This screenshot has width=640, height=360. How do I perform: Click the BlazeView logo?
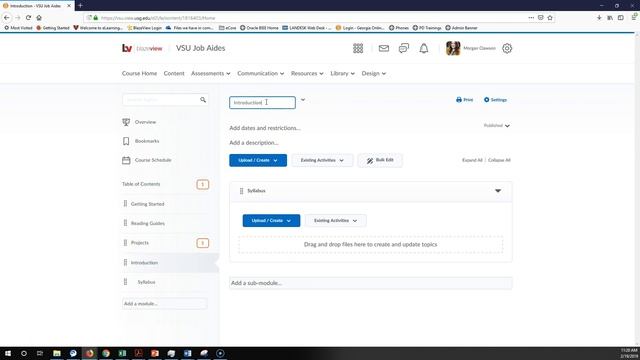[142, 48]
